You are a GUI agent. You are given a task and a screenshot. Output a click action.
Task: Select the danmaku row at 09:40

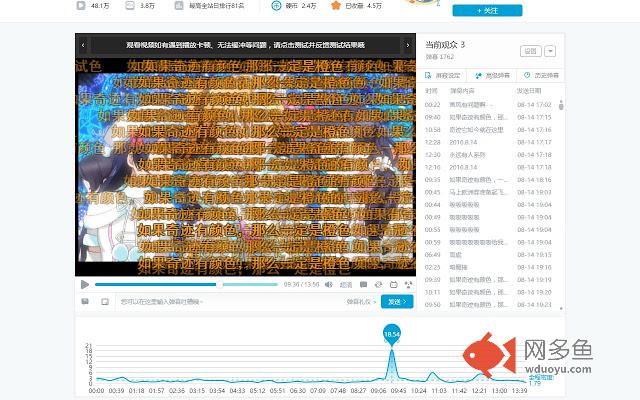pos(488,118)
